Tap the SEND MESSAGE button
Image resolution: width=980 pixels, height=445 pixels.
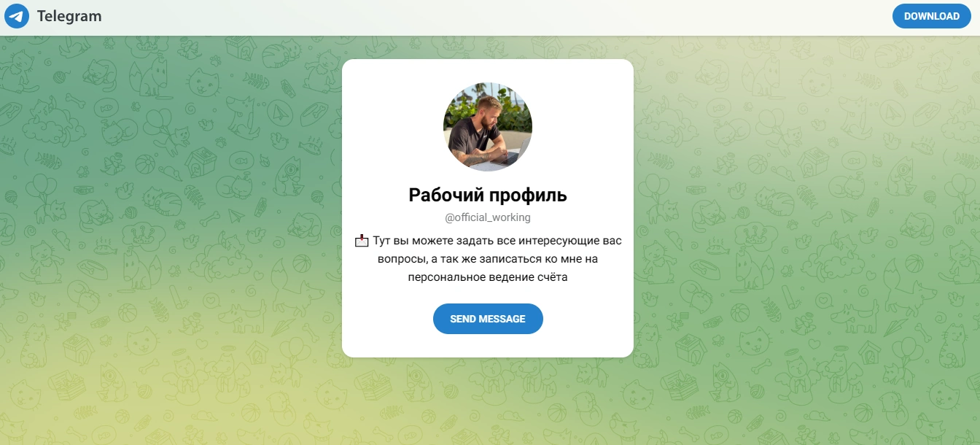tap(488, 319)
